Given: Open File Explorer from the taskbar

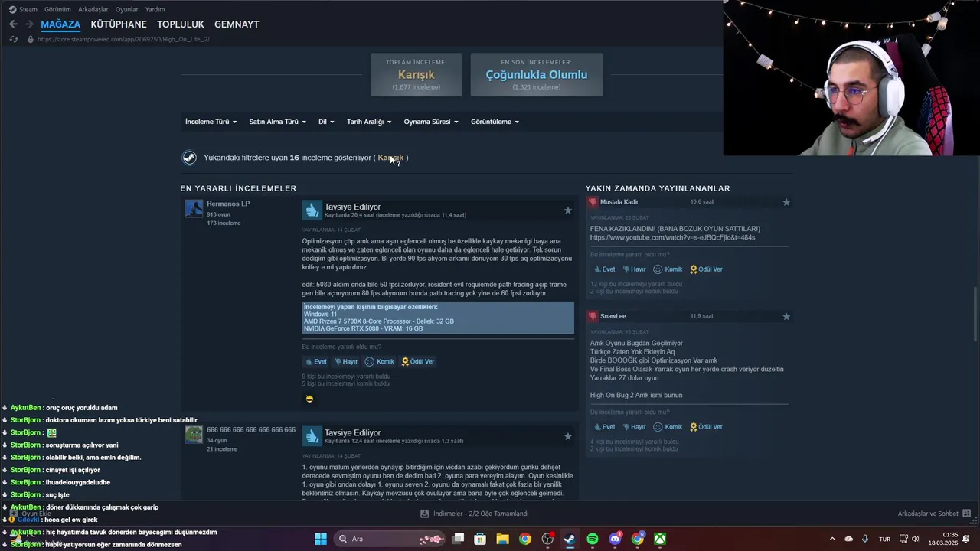Looking at the screenshot, I should pyautogui.click(x=503, y=539).
